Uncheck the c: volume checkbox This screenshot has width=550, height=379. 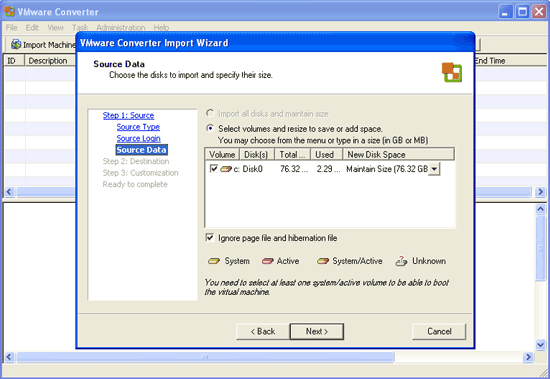(x=213, y=169)
